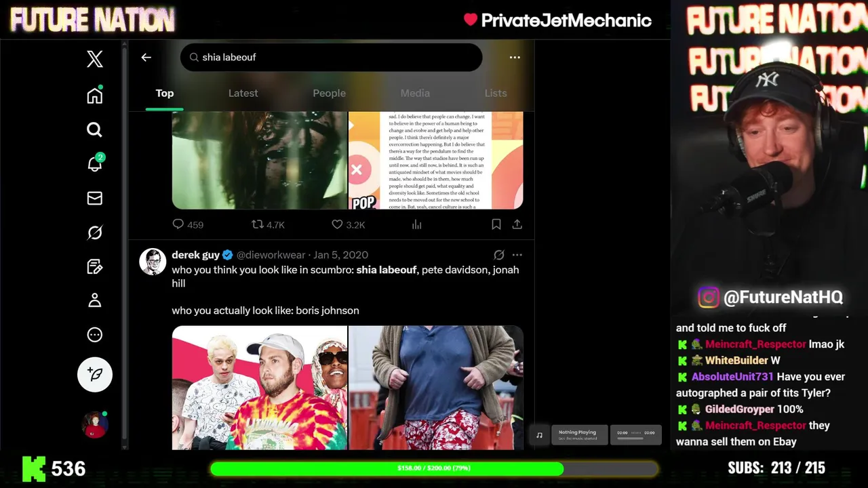
Task: Click chat username Meincraft_Respector lmao jk
Action: [755, 344]
